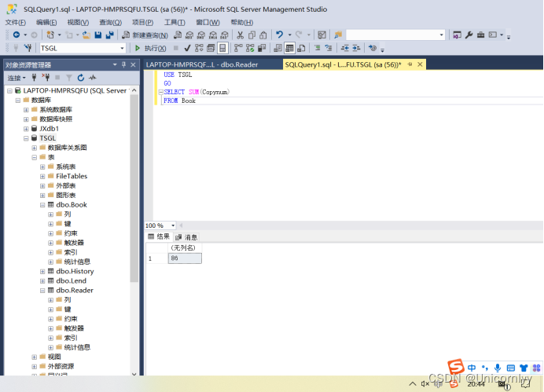Click the Object Explorer vertical scrollbar

134,189
